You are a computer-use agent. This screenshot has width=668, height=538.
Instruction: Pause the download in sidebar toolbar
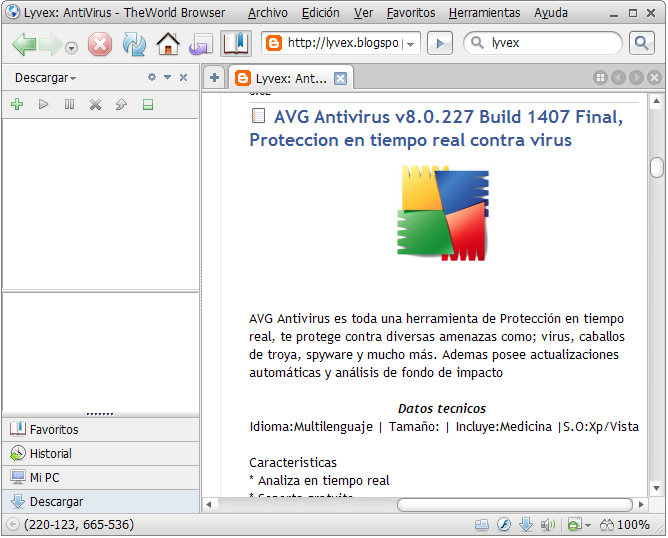69,104
